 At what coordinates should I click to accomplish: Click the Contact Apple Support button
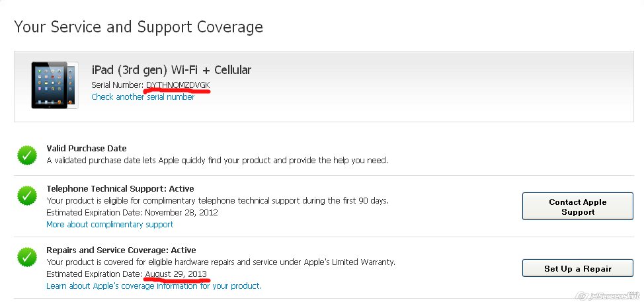point(577,206)
